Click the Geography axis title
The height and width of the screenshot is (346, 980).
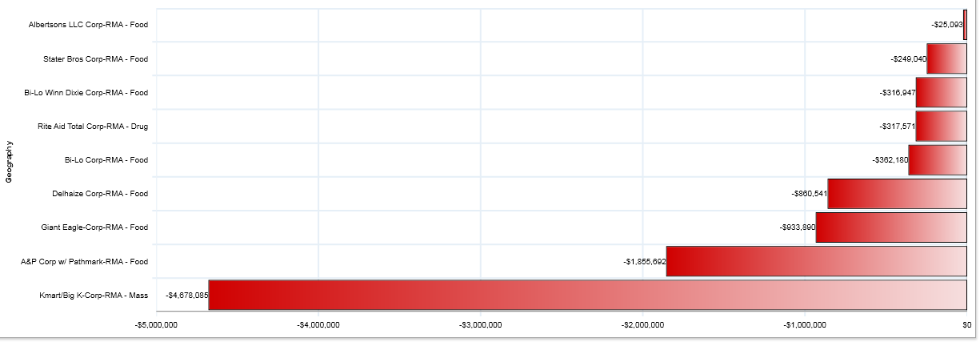pos(9,163)
